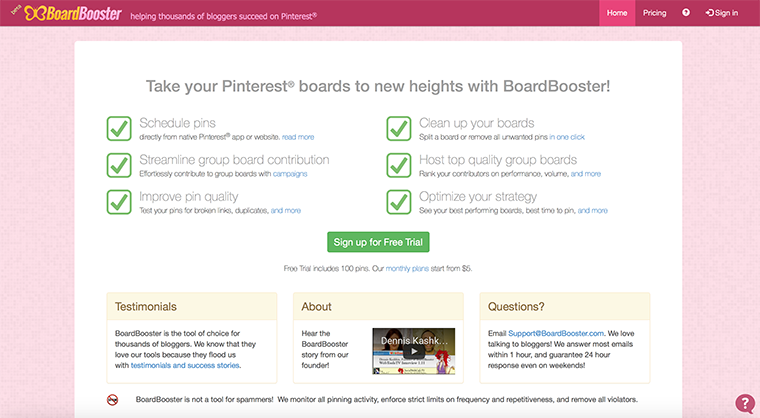Open the help question-mark icon in navbar
The width and height of the screenshot is (760, 418).
pyautogui.click(x=686, y=13)
